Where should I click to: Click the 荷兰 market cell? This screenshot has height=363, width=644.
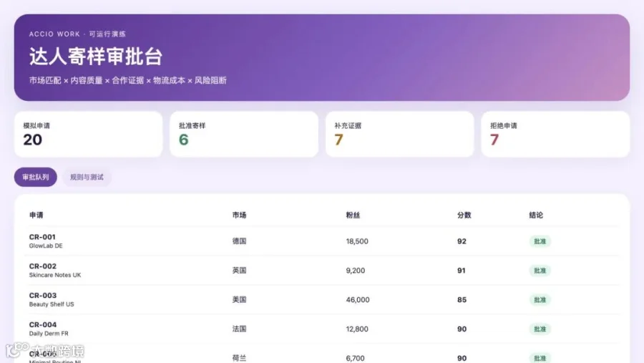(x=239, y=358)
